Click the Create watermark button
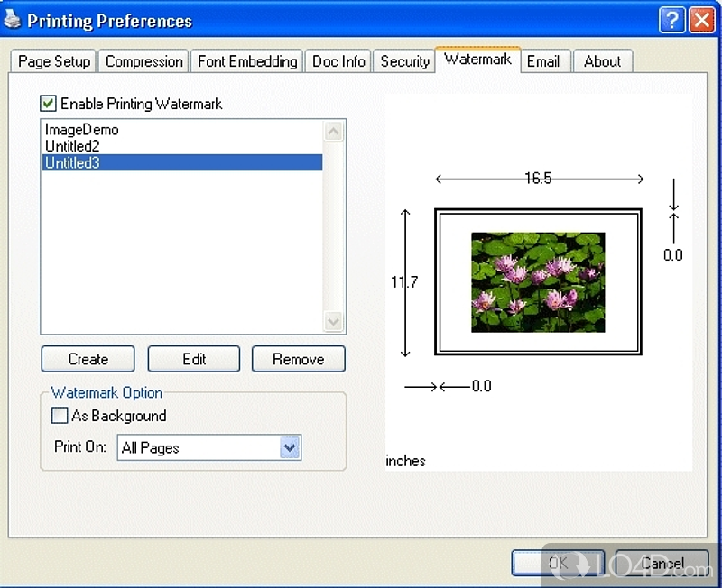The width and height of the screenshot is (722, 588). click(x=88, y=359)
